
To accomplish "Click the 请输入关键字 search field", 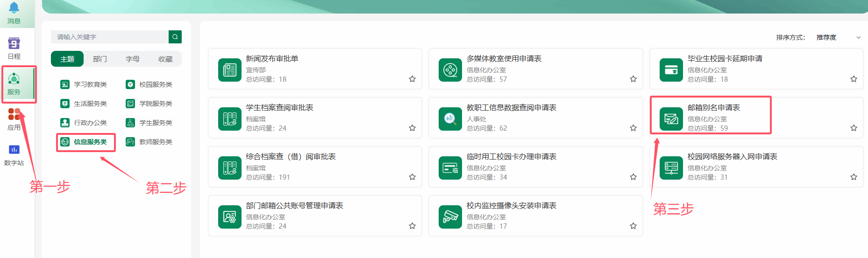I will click(110, 37).
